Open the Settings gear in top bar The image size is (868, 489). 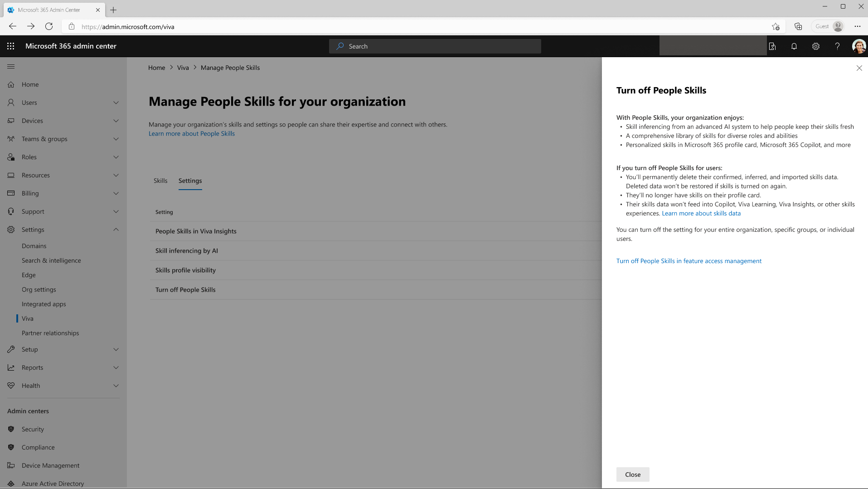(815, 46)
